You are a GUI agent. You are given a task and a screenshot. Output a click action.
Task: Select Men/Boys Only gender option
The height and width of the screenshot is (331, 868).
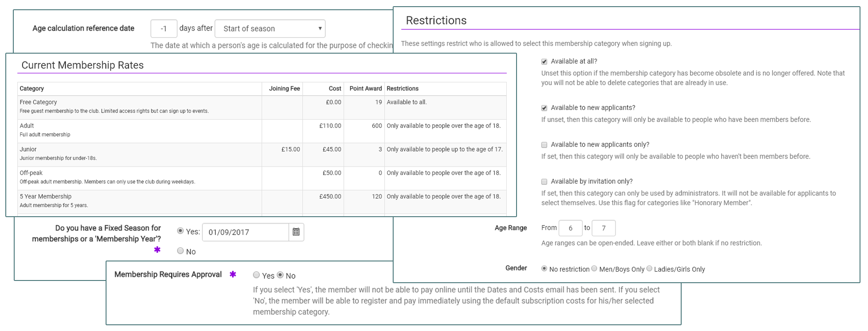[594, 269]
